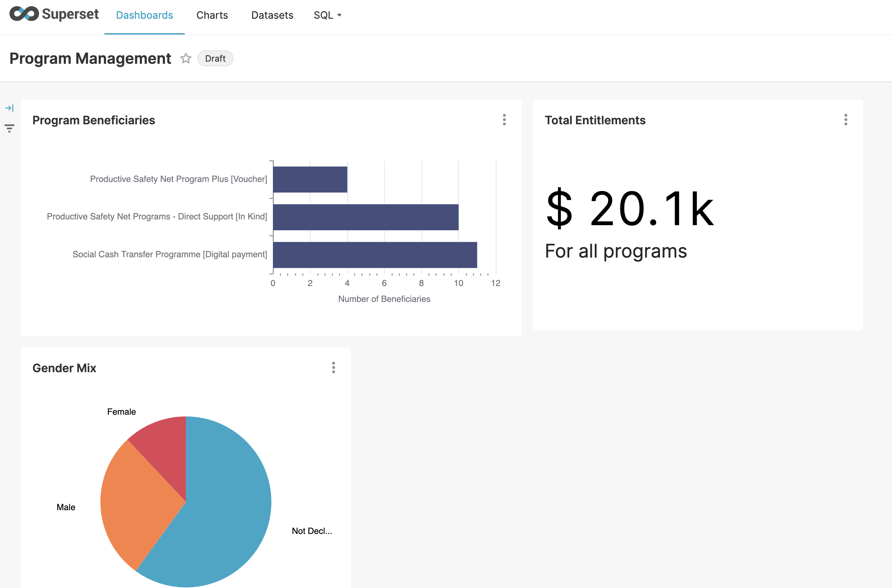The image size is (892, 588).
Task: Click the Superset logo
Action: click(x=54, y=14)
